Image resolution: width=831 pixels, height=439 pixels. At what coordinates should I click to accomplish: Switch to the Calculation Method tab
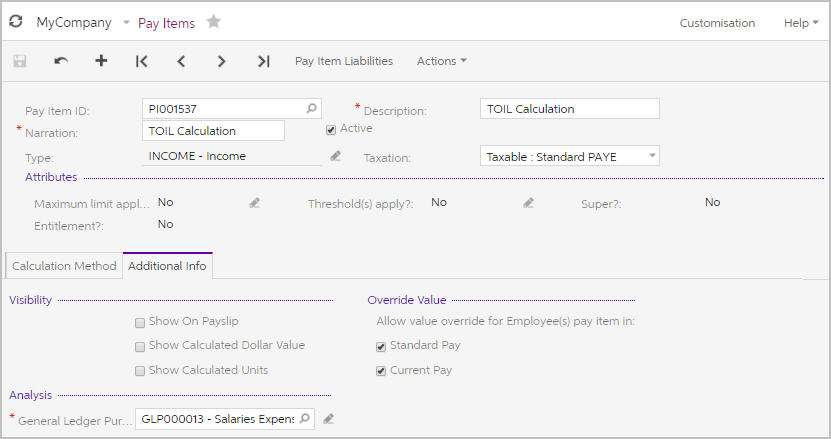pos(64,266)
